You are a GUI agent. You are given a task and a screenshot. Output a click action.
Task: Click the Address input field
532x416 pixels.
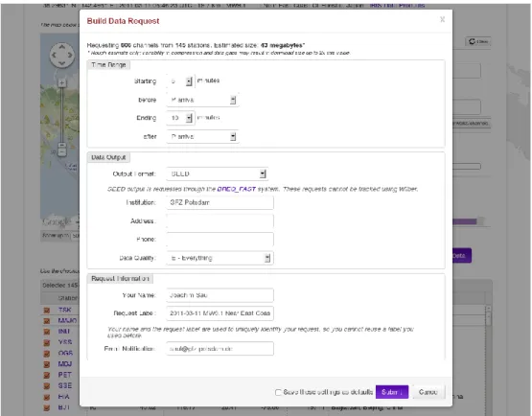220,220
